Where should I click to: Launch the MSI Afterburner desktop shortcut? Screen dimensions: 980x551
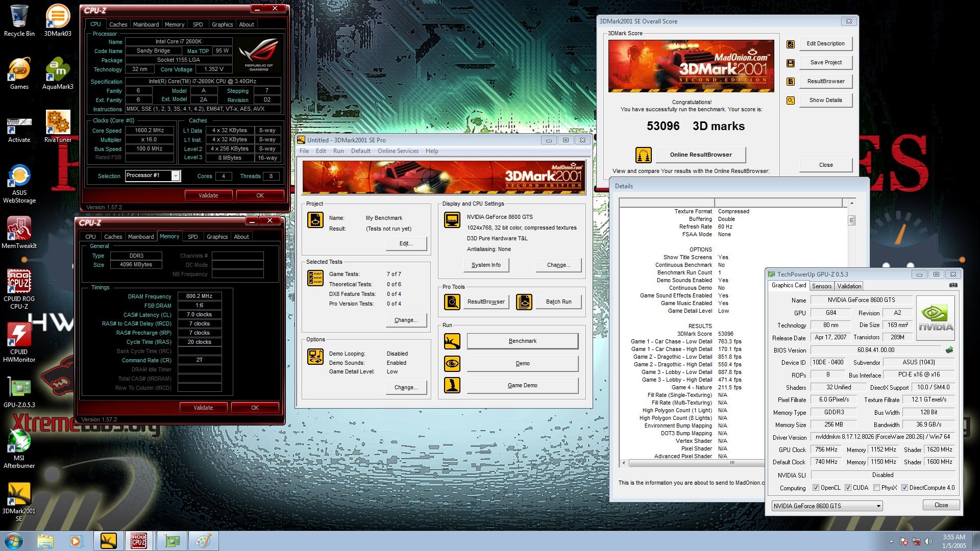(x=19, y=449)
